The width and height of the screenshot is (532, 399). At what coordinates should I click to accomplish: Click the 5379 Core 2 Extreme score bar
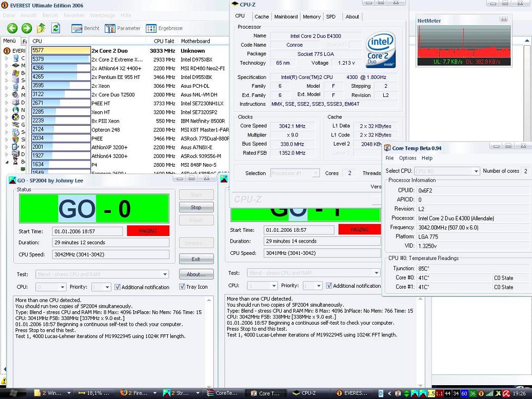coord(61,59)
